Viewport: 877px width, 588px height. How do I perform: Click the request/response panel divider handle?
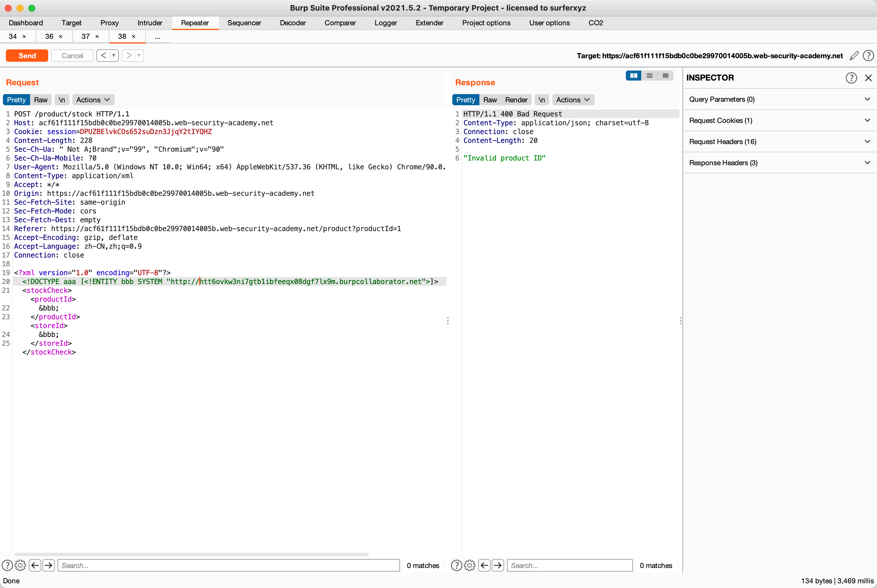tap(448, 321)
